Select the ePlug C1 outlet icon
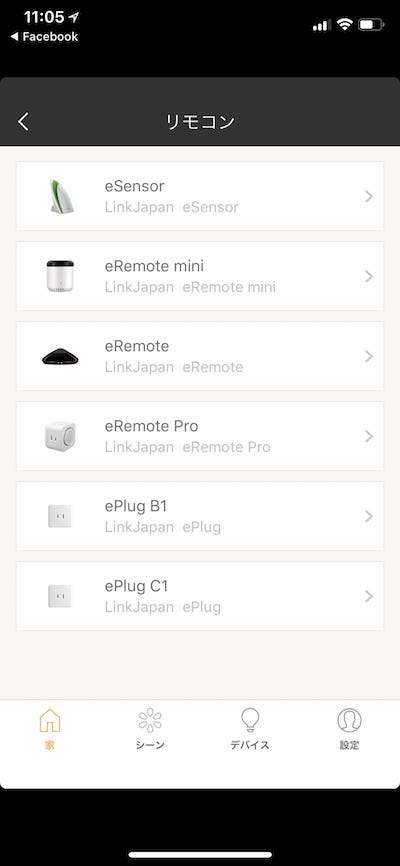 point(60,596)
